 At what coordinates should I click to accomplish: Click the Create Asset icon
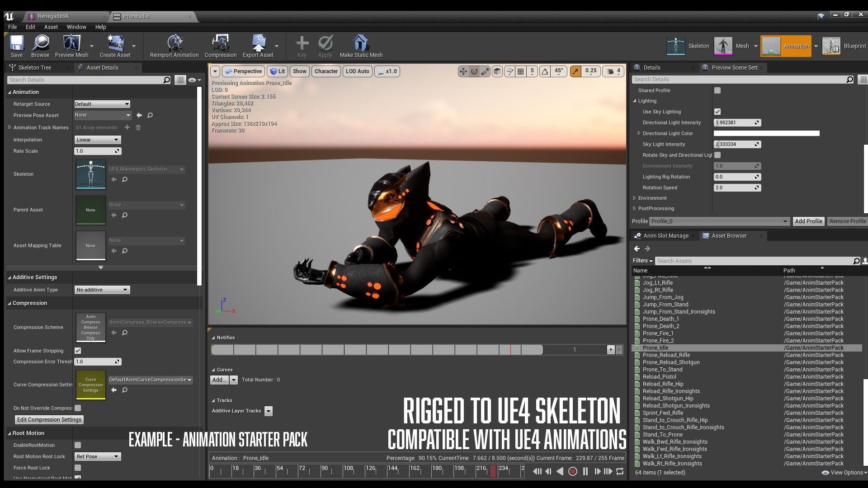coord(115,46)
